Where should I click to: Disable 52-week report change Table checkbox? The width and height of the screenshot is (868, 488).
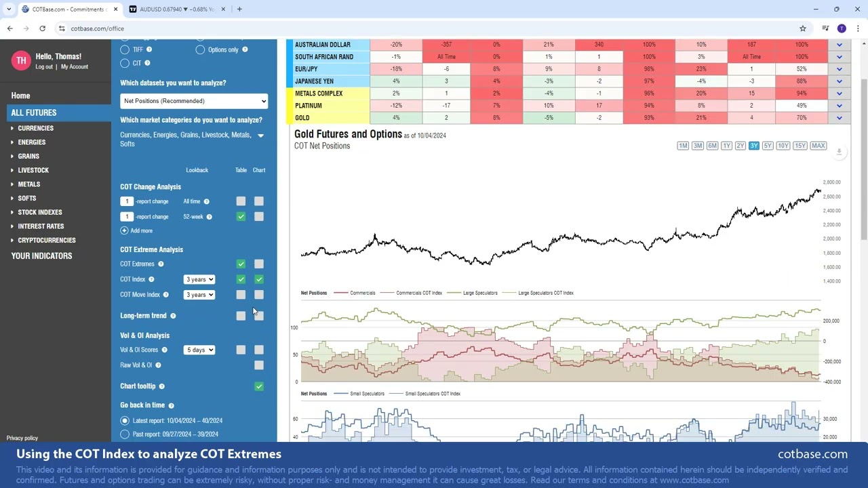click(x=241, y=217)
